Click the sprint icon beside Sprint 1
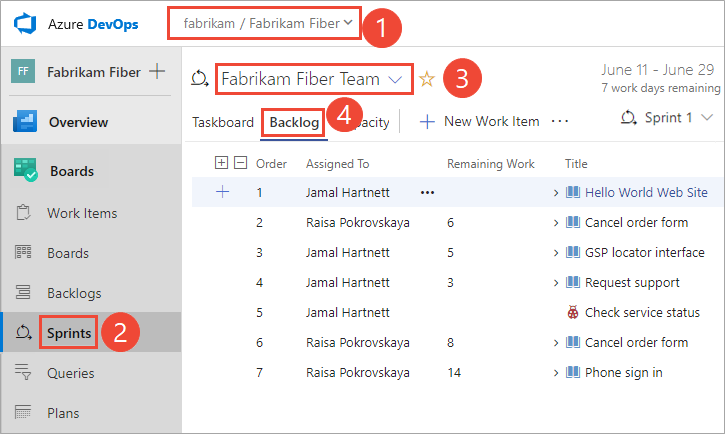 tap(629, 117)
